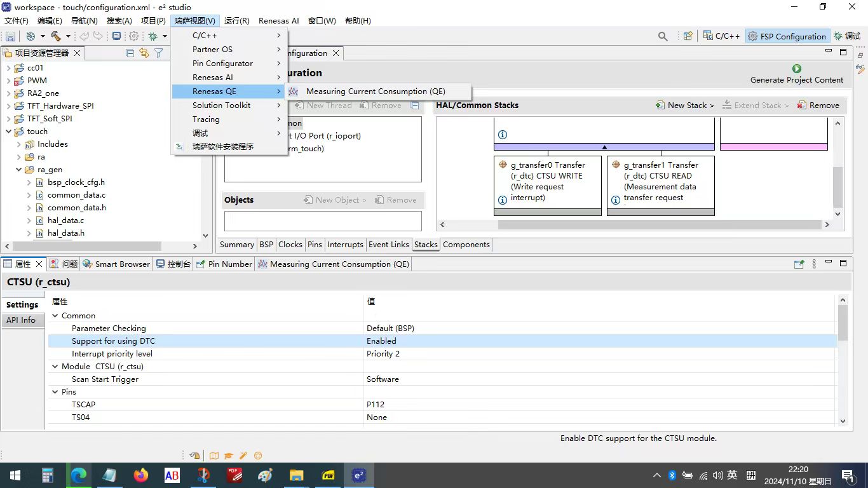
Task: Open Microsoft Edge from the taskbar
Action: click(x=79, y=475)
